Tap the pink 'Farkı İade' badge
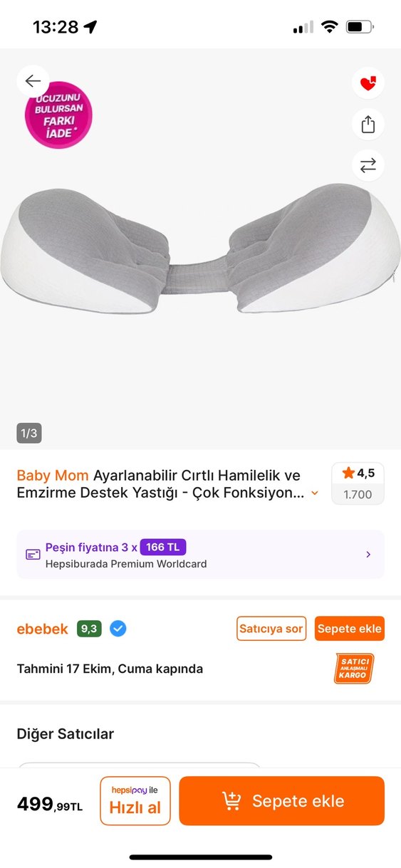 tap(58, 115)
